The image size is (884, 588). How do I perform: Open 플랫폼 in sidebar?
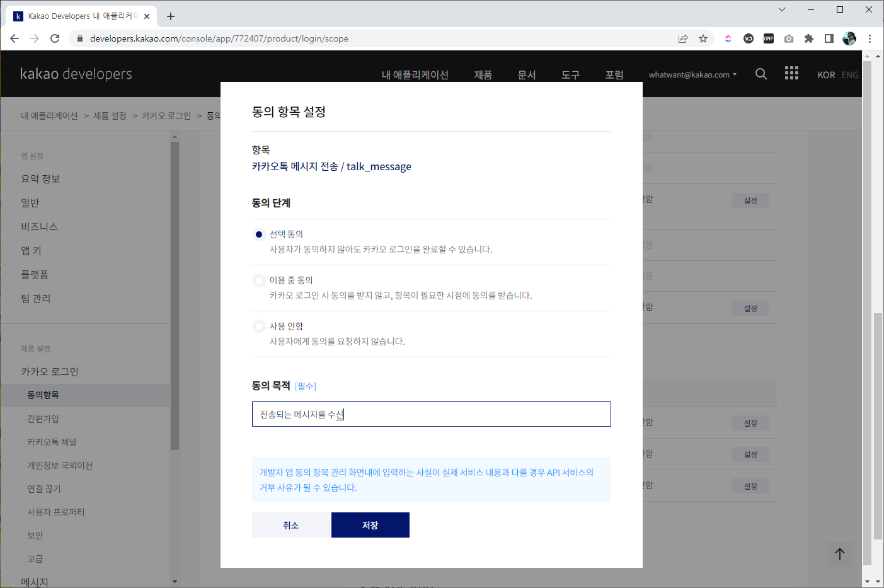(35, 275)
